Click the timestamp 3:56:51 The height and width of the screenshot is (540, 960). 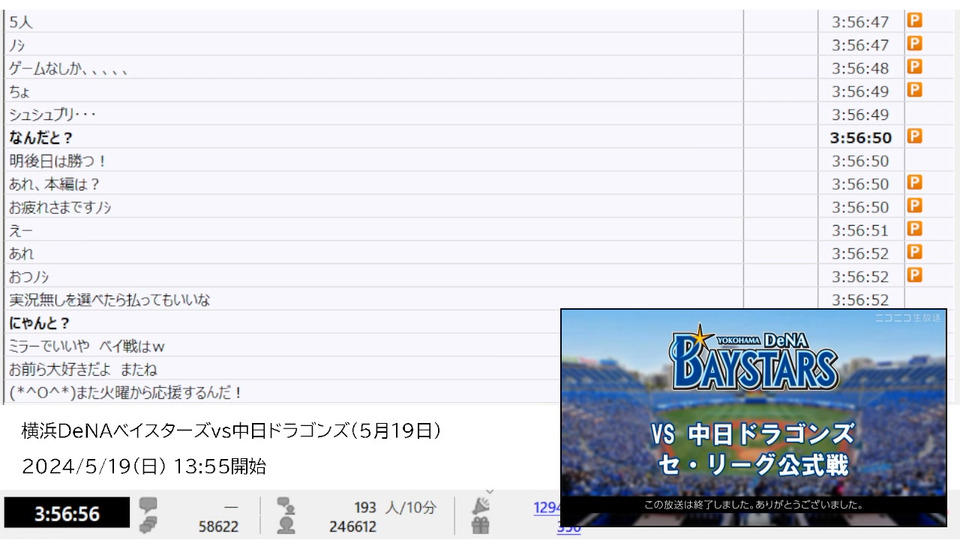[x=860, y=231]
